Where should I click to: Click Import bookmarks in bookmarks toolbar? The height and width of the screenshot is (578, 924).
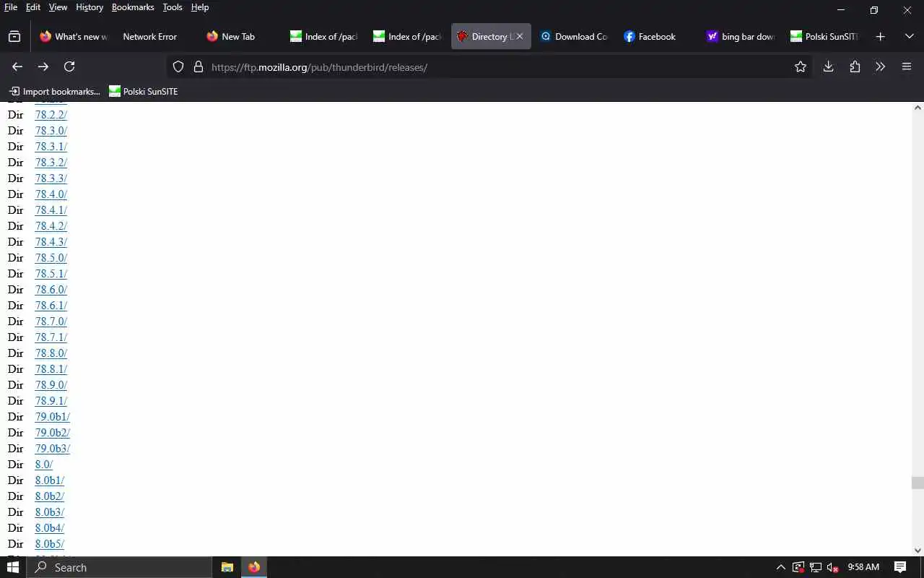pyautogui.click(x=55, y=91)
